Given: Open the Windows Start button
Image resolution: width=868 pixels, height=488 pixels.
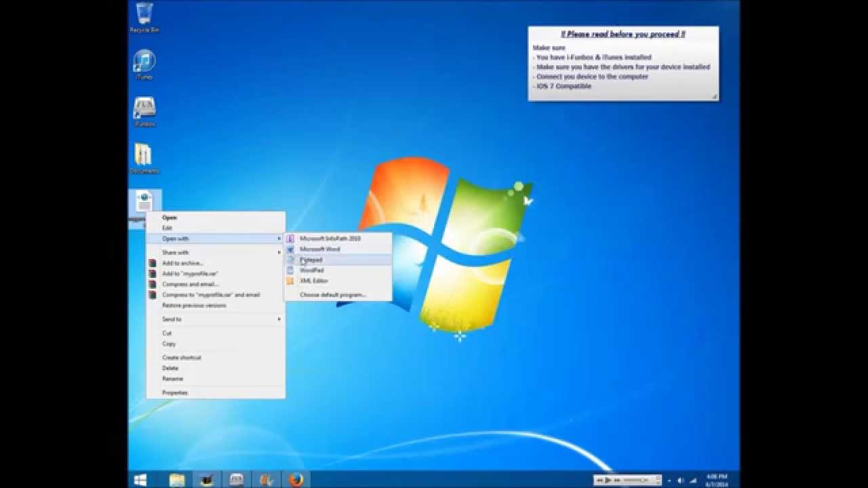Looking at the screenshot, I should 140,480.
